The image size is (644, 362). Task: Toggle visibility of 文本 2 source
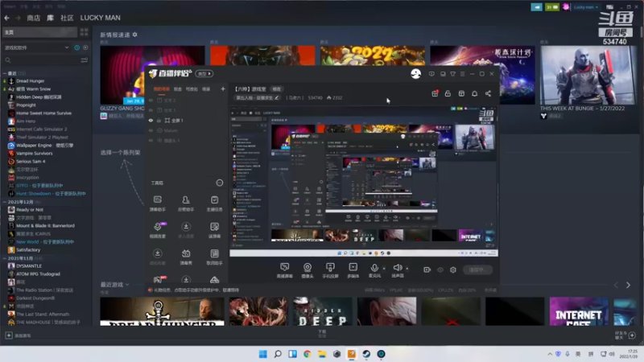(151, 100)
